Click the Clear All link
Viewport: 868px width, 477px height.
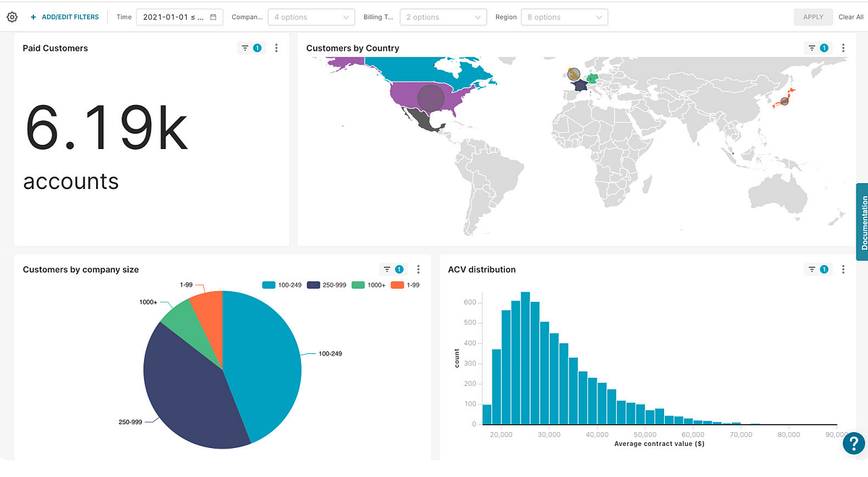point(851,17)
